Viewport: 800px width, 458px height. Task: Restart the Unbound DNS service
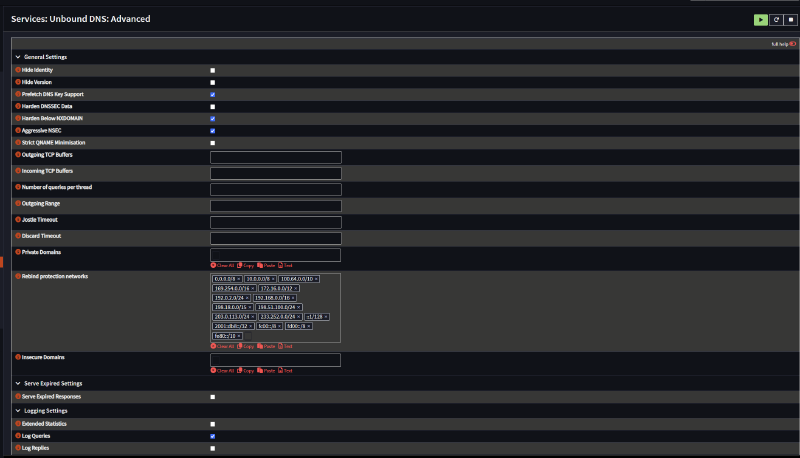tap(776, 20)
